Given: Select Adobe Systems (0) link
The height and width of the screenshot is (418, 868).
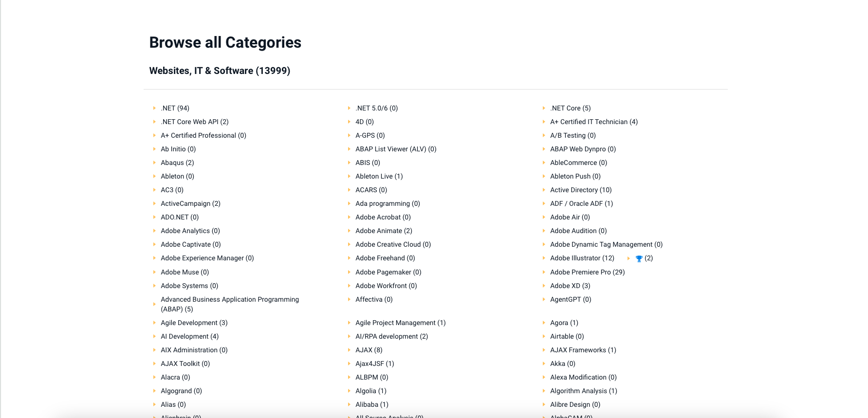Looking at the screenshot, I should (x=189, y=286).
